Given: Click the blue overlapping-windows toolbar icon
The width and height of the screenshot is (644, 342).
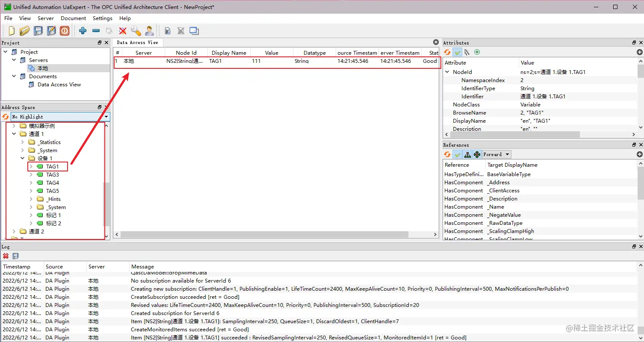Looking at the screenshot, I should [194, 31].
